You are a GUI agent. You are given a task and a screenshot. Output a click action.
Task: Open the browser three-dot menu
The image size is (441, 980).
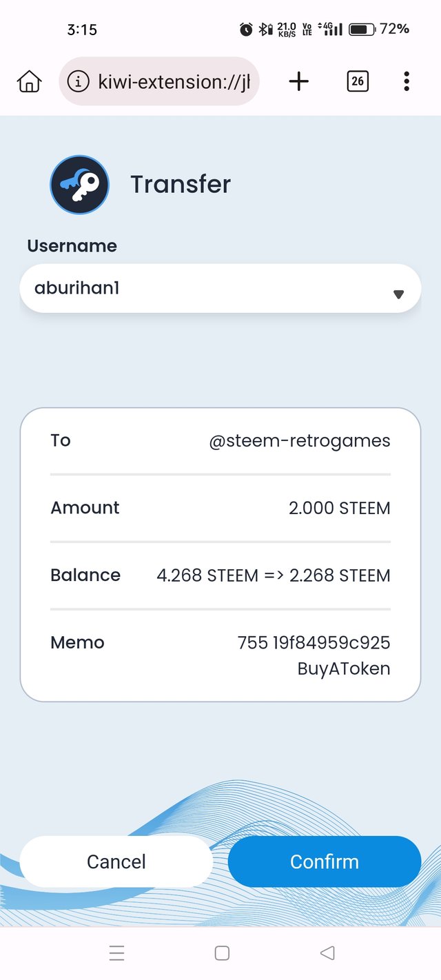pyautogui.click(x=407, y=81)
